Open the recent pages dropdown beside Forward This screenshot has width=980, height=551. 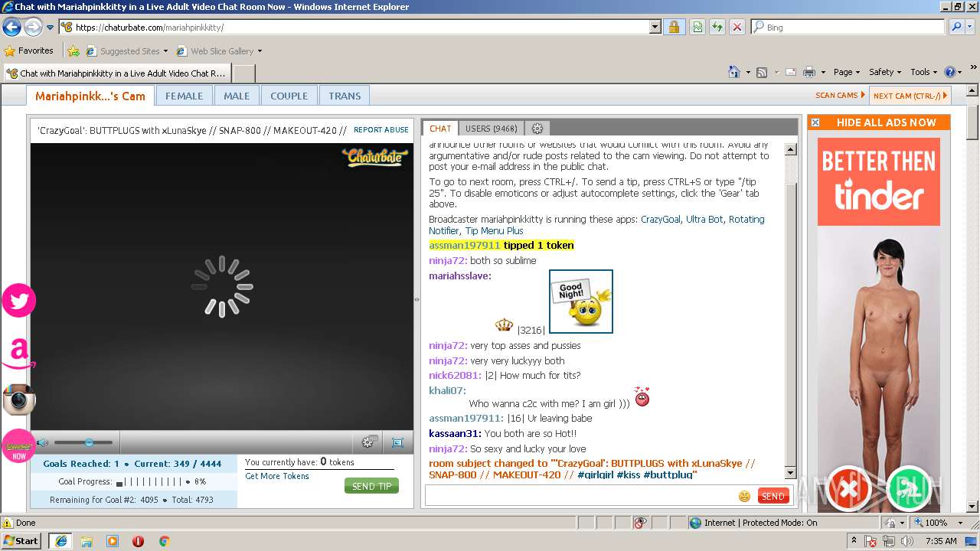click(50, 28)
